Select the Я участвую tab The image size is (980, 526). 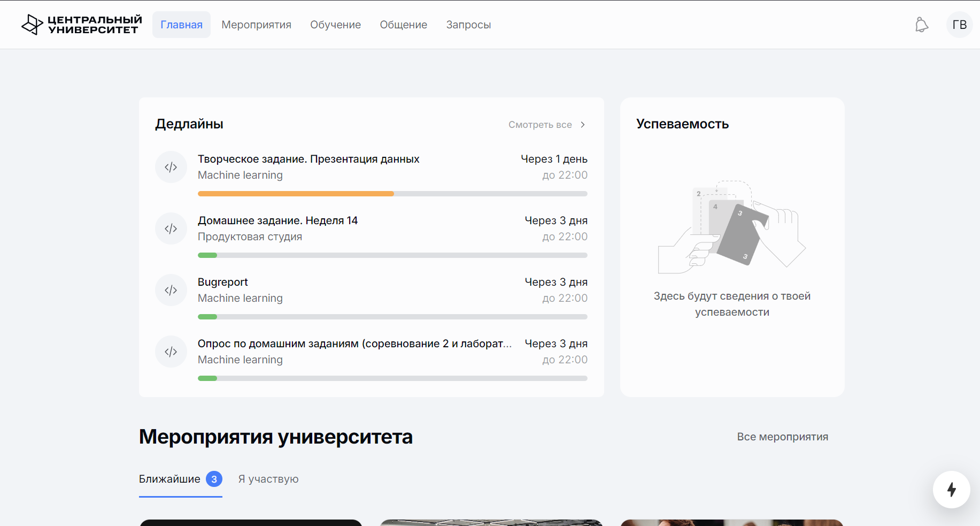(x=268, y=479)
